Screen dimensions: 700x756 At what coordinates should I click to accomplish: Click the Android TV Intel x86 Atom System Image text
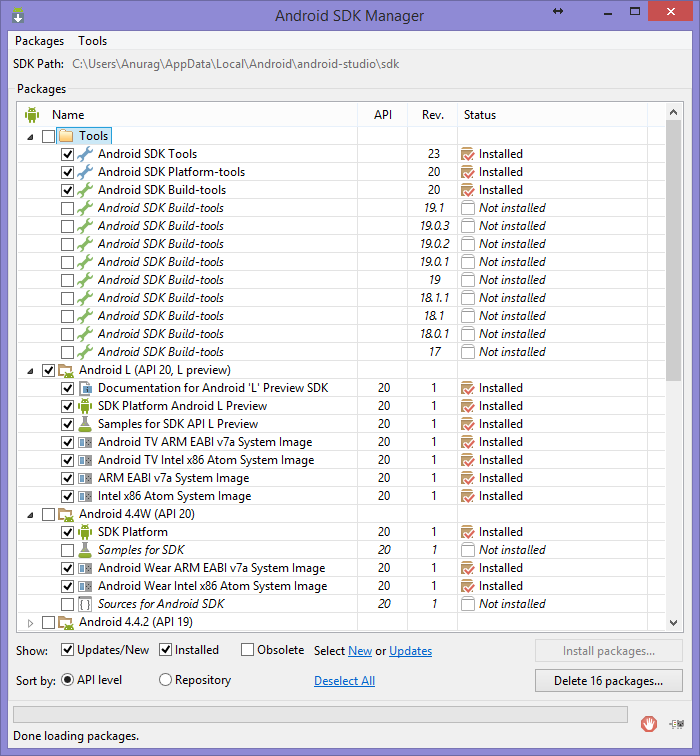point(206,460)
